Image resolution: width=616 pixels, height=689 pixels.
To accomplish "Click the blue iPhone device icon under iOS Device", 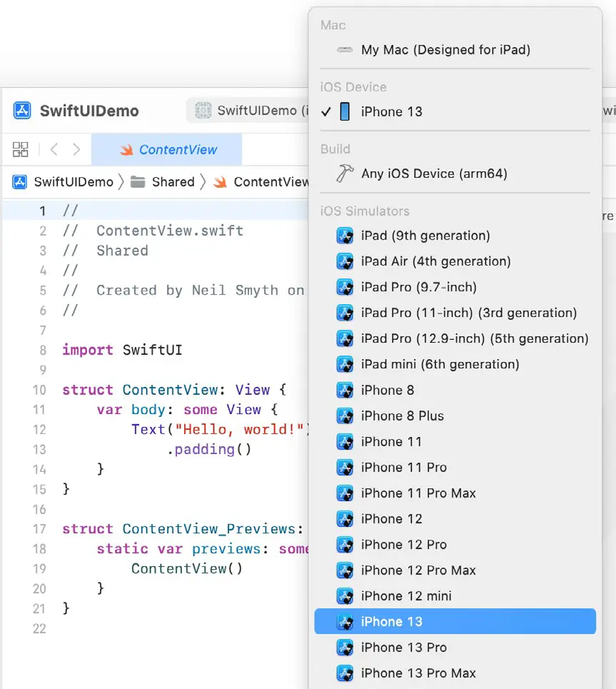I will (345, 111).
